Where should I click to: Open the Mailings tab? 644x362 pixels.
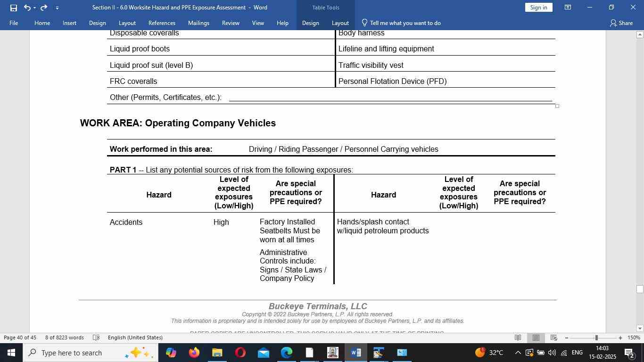click(198, 23)
